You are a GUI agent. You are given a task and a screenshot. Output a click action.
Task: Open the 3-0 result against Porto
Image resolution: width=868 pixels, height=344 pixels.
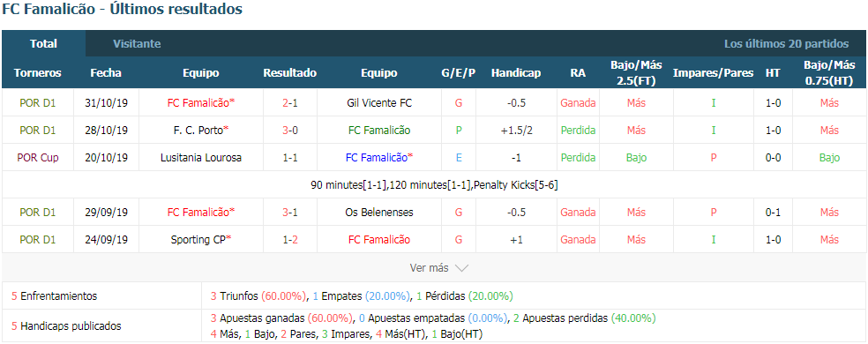pyautogui.click(x=290, y=131)
